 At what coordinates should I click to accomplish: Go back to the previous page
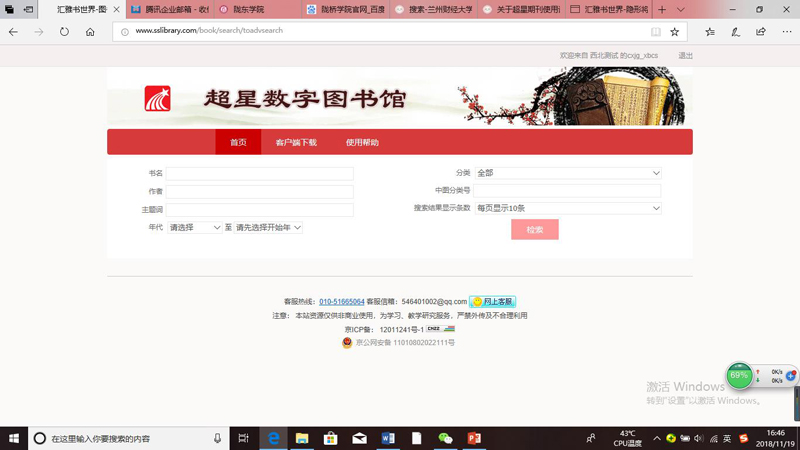pyautogui.click(x=13, y=32)
